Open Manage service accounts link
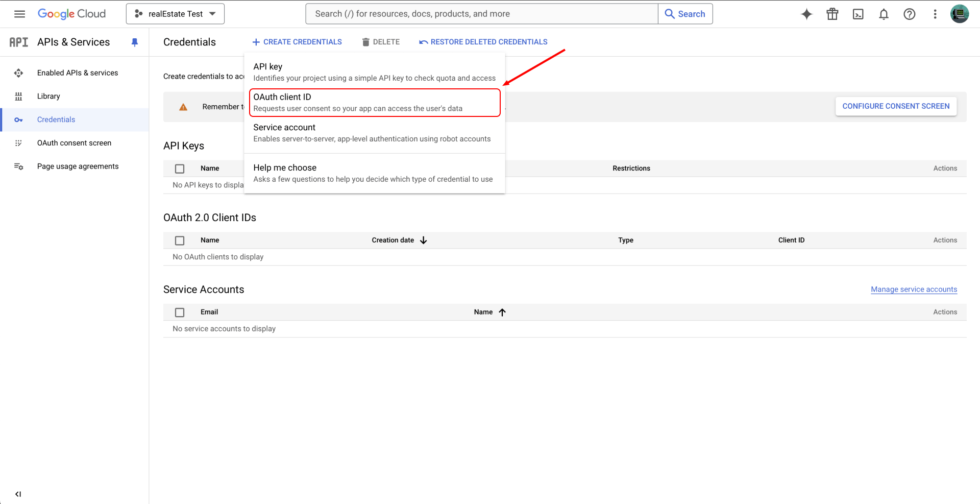The width and height of the screenshot is (980, 504). coord(914,290)
